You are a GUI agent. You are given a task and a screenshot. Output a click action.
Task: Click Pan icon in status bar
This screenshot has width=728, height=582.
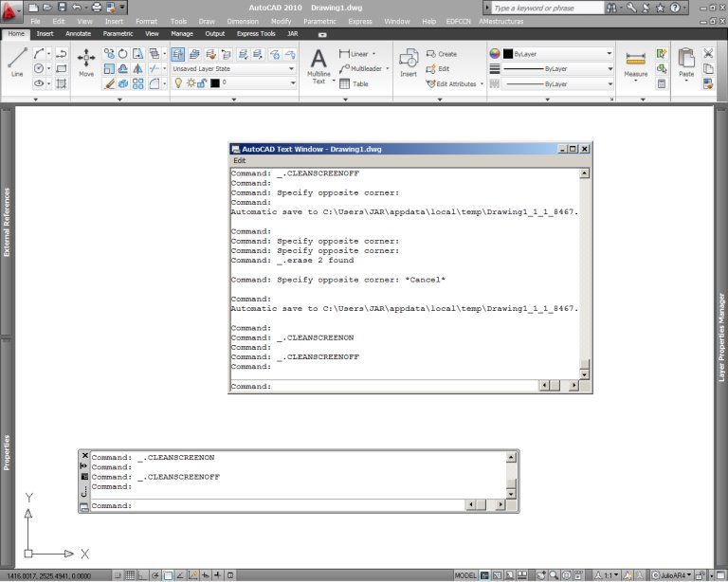tap(541, 575)
